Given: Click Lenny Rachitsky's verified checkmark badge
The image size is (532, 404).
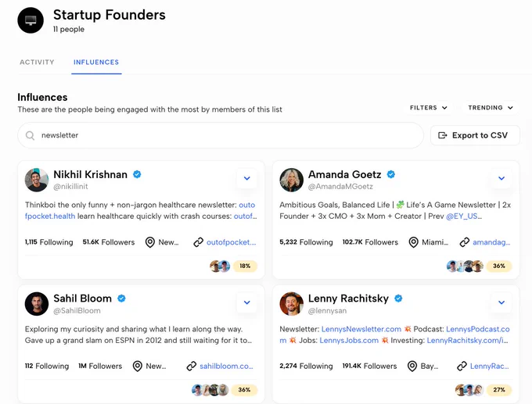Looking at the screenshot, I should click(x=398, y=299).
